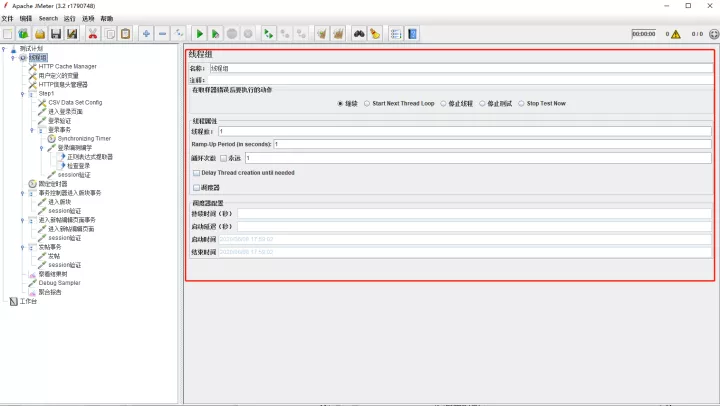Screen dimensions: 720x406
Task: Click the 名称 name input field
Action: click(461, 68)
